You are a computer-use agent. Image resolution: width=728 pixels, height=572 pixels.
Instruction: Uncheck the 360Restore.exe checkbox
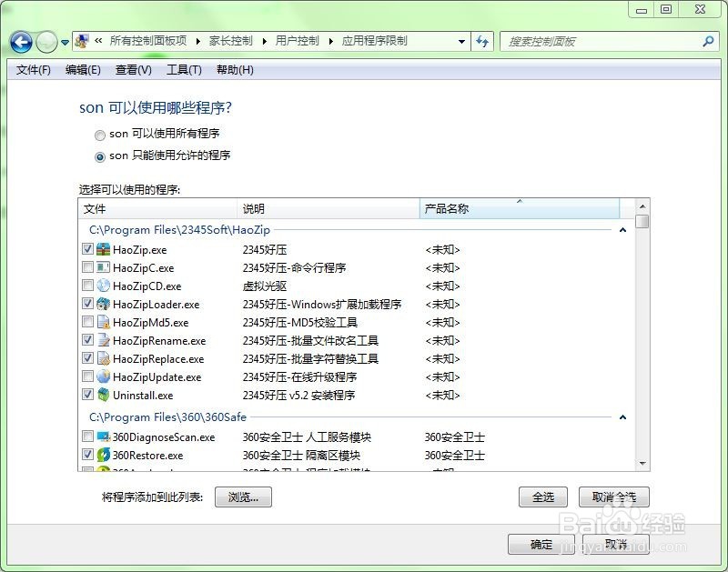[87, 454]
